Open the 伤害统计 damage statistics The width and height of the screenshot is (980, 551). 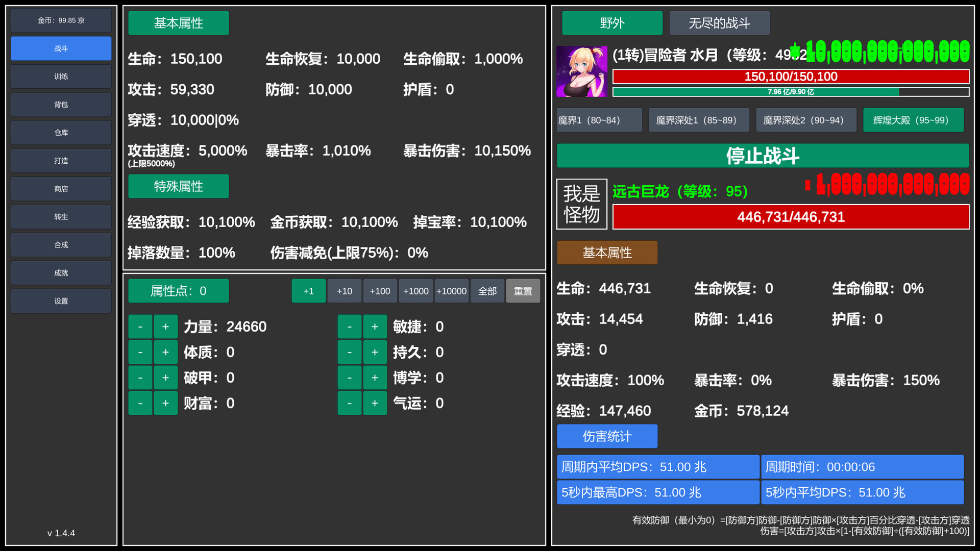point(607,436)
